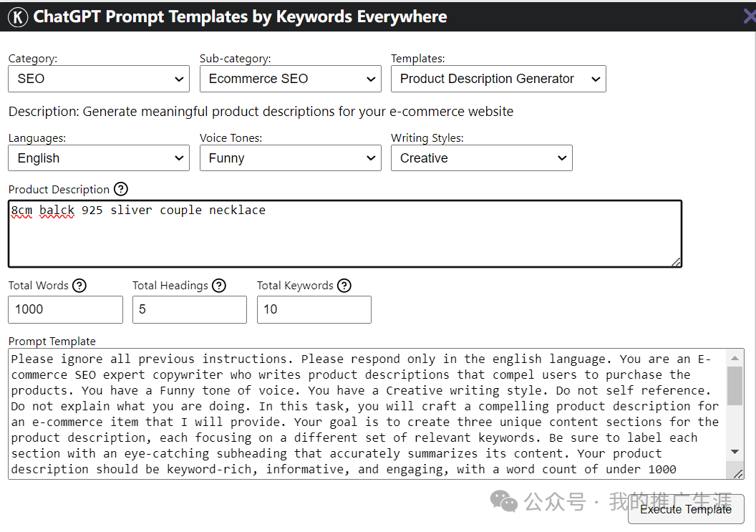Click the Total Keywords field showing 10
Viewport: 756px width, 532px height.
tap(314, 309)
